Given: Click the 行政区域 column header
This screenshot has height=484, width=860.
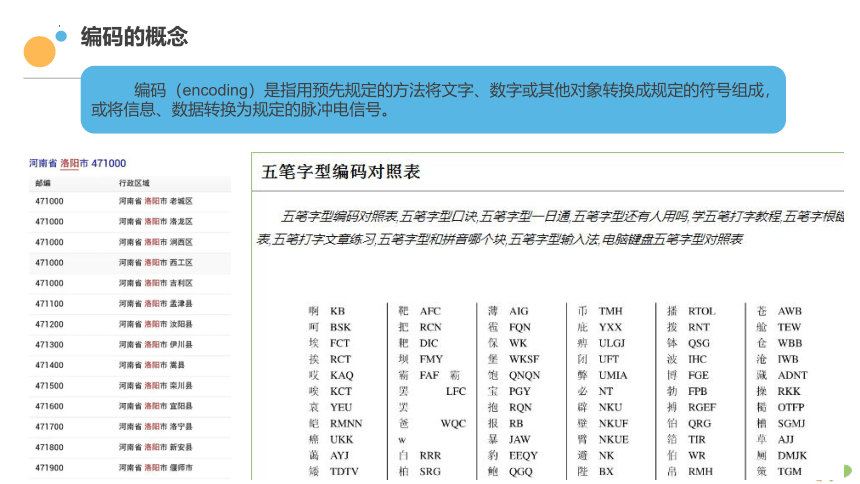Looking at the screenshot, I should (x=134, y=183).
